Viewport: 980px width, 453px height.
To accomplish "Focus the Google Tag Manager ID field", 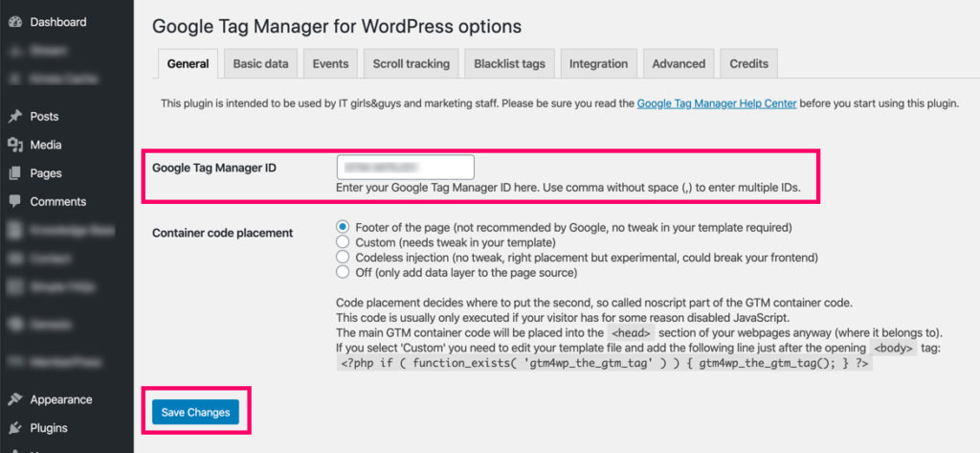I will (x=405, y=168).
